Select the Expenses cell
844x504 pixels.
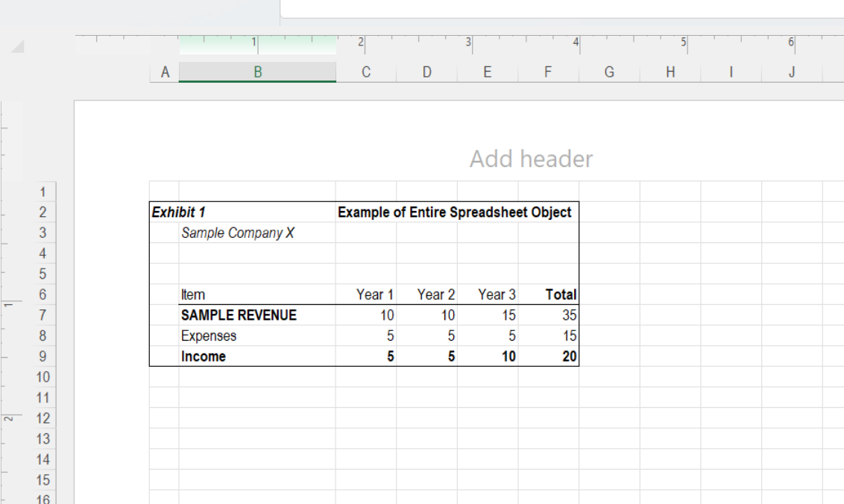pyautogui.click(x=209, y=336)
